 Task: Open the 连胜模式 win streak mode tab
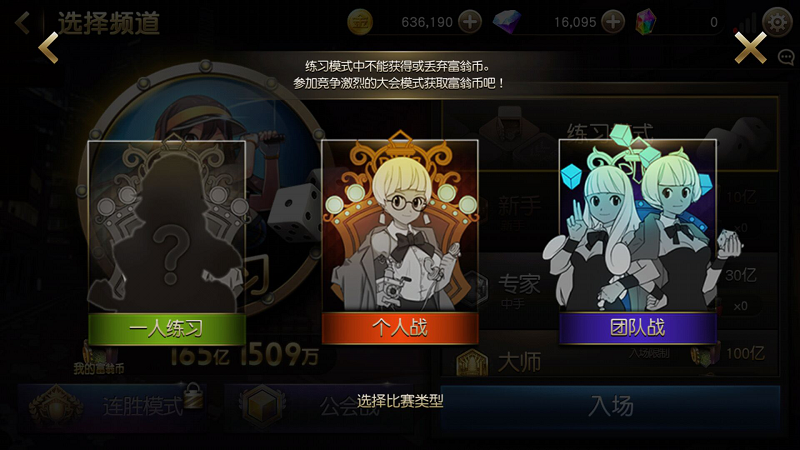[115, 406]
